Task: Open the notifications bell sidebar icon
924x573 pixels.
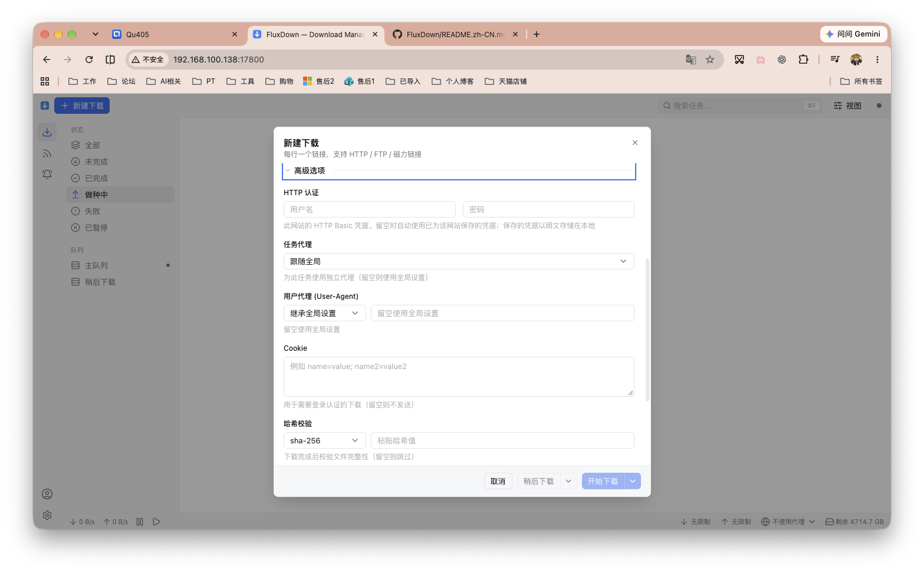Action: point(47,174)
